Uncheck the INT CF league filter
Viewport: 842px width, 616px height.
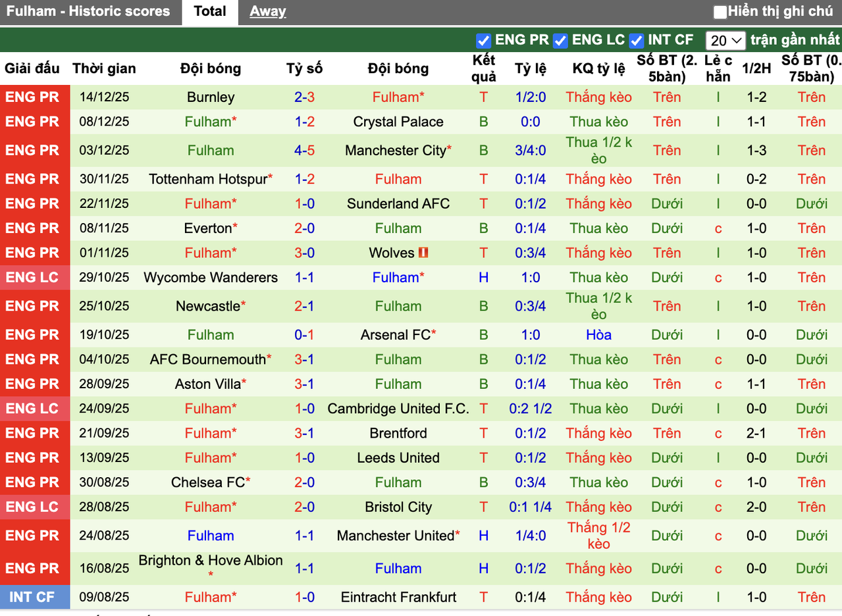click(x=636, y=41)
